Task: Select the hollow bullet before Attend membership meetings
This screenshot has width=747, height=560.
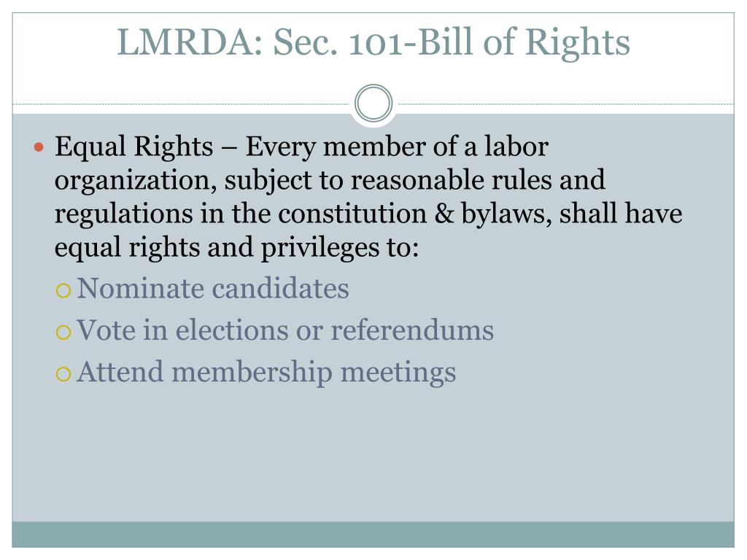Action: coord(63,374)
